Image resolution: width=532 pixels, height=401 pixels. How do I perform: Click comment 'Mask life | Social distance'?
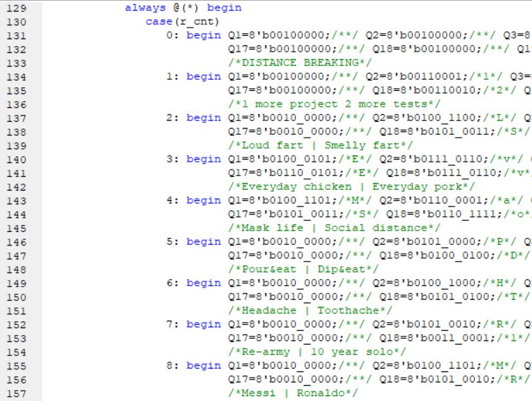334,228
